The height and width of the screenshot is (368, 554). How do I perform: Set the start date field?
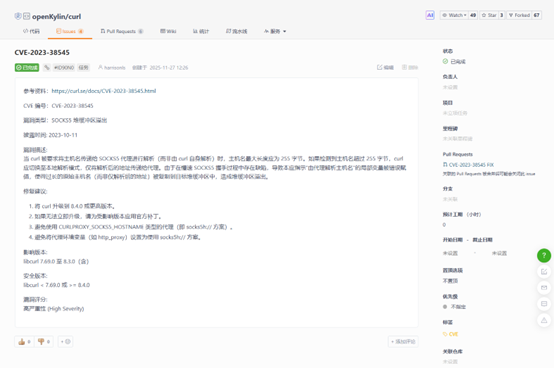(x=450, y=253)
